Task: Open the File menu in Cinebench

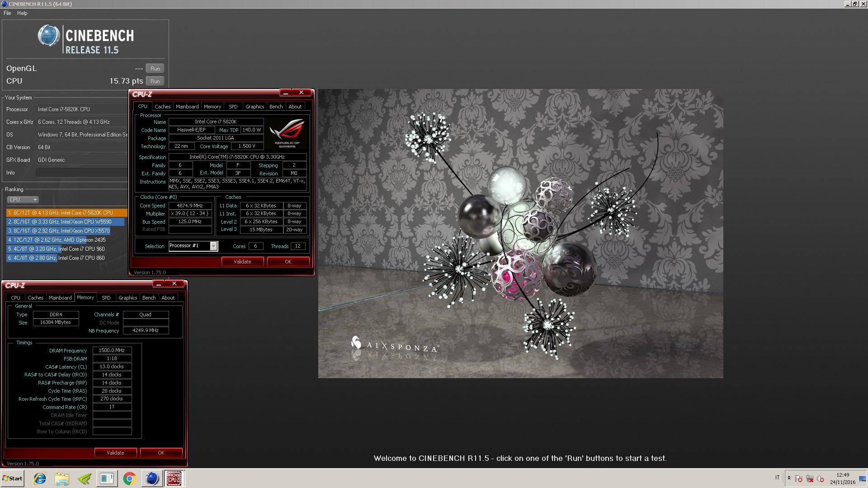Action: [x=7, y=13]
